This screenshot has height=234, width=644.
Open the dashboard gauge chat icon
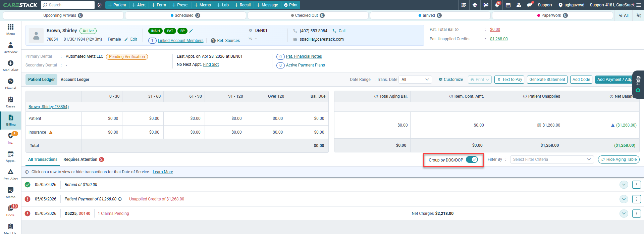click(486, 5)
